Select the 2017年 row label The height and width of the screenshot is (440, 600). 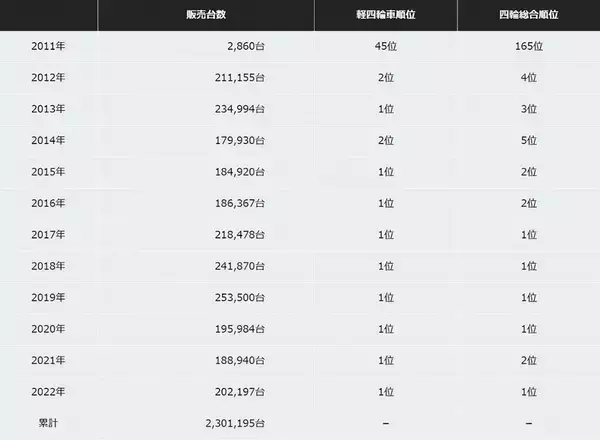pos(48,235)
